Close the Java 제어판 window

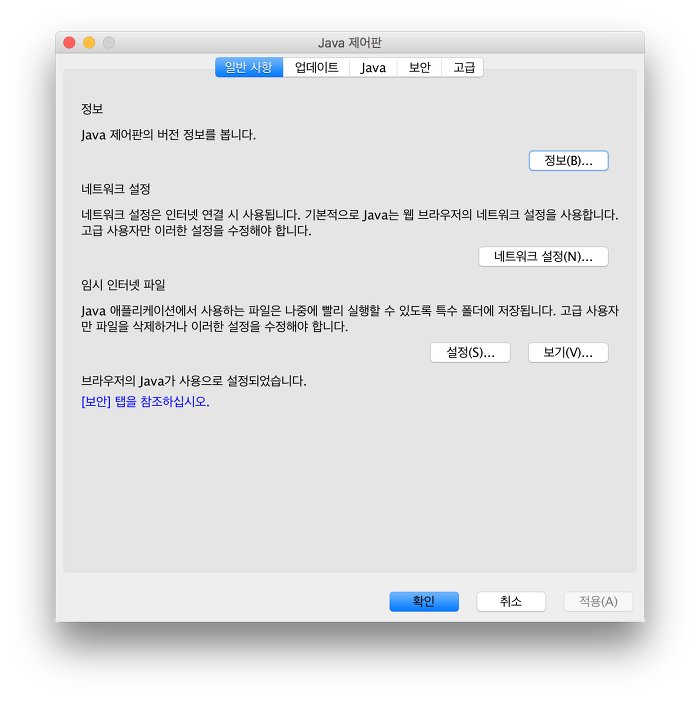pyautogui.click(x=69, y=42)
